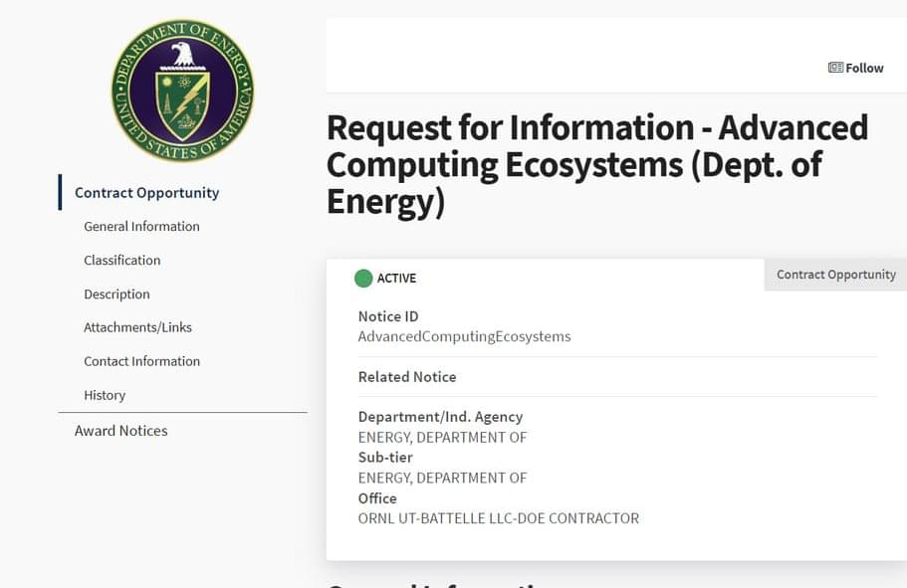Select Contract Opportunity in the sidebar

(x=146, y=193)
